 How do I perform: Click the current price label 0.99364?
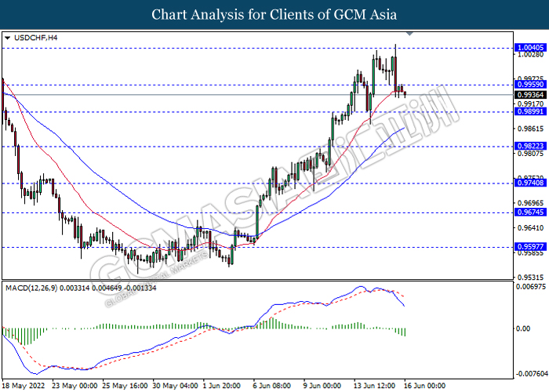point(530,95)
